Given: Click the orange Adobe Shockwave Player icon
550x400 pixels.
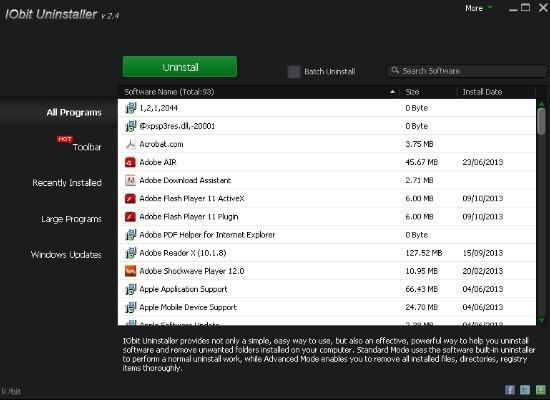Looking at the screenshot, I should click(130, 271).
